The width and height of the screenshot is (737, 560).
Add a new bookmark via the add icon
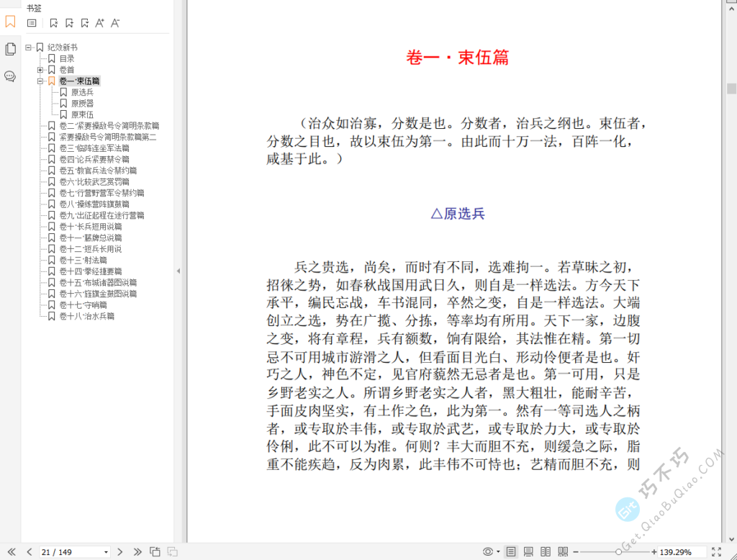[70, 23]
